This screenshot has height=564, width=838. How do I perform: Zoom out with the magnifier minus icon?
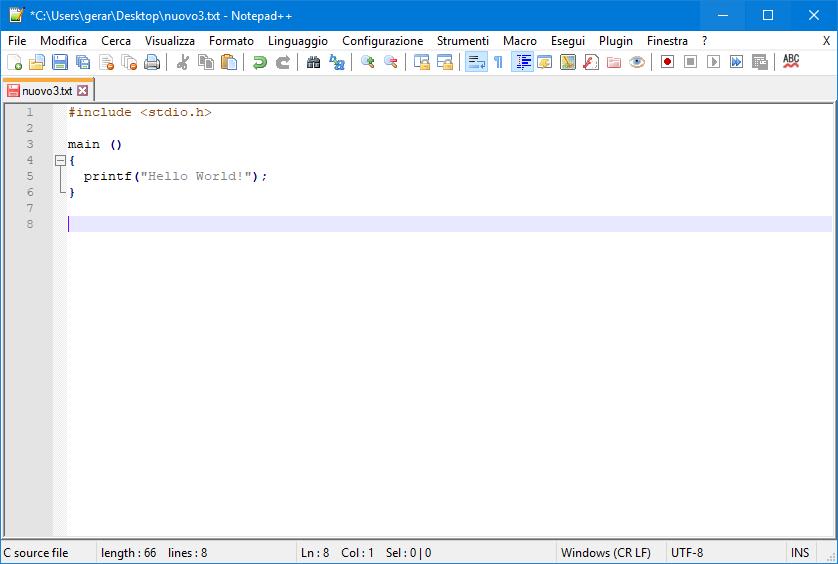(x=391, y=63)
